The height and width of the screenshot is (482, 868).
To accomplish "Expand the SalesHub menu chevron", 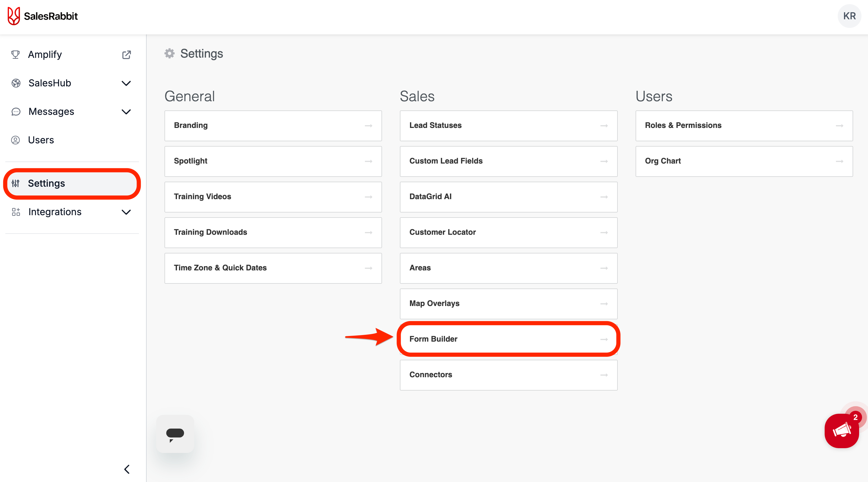I will (126, 83).
